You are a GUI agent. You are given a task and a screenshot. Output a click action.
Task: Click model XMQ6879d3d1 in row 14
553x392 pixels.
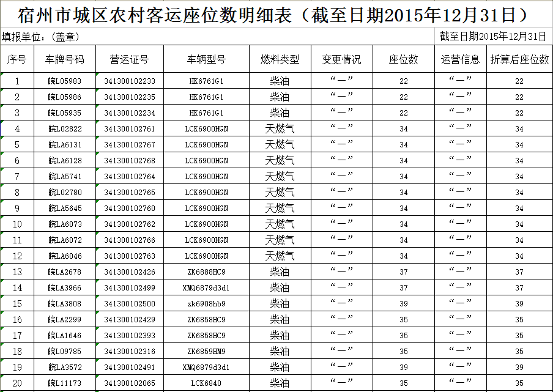(206, 287)
